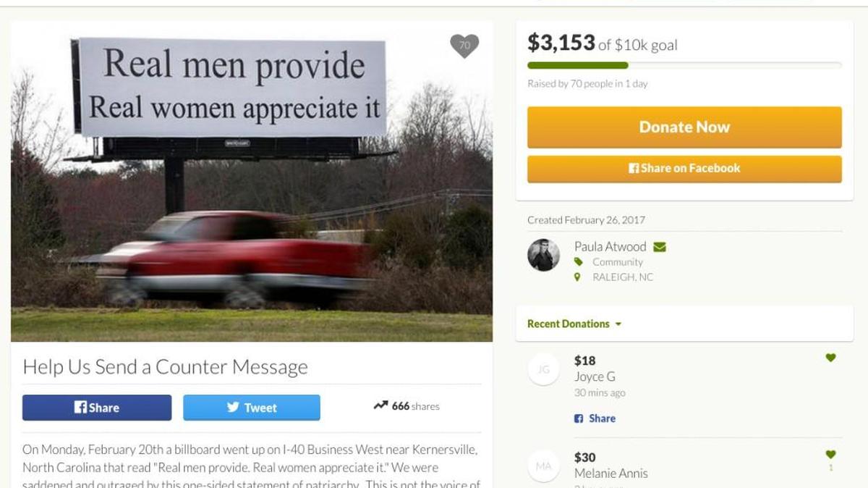Click the heart icon with 70 on the photo
This screenshot has height=488, width=868.
464,46
